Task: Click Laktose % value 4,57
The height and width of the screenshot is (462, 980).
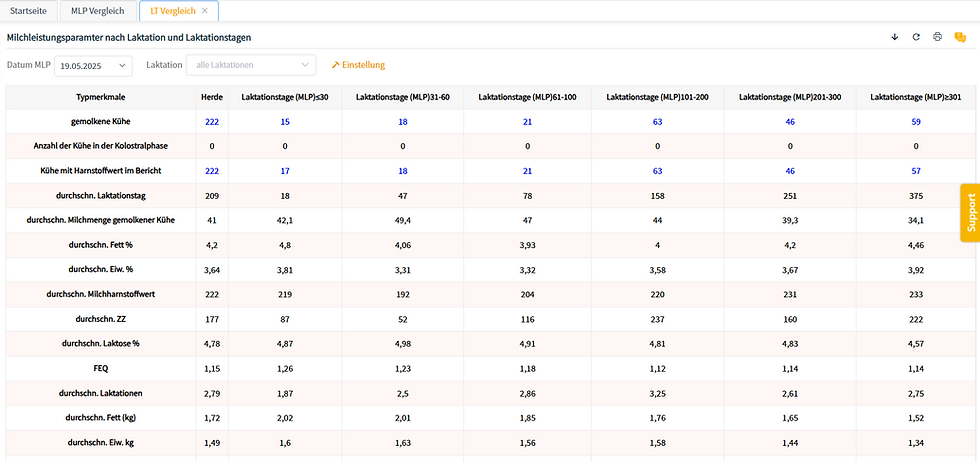Action: click(916, 343)
